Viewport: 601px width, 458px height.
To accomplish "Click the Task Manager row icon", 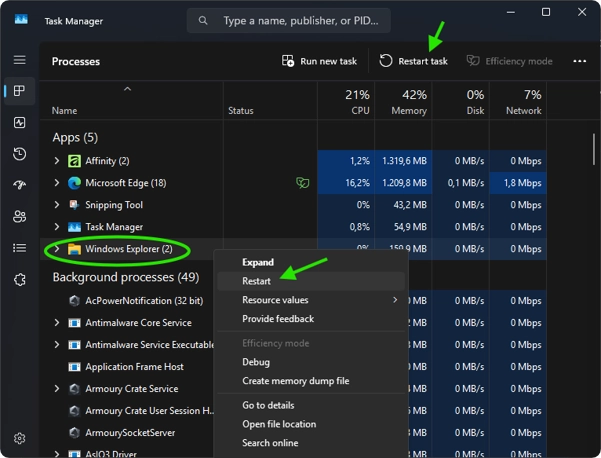I will click(74, 227).
